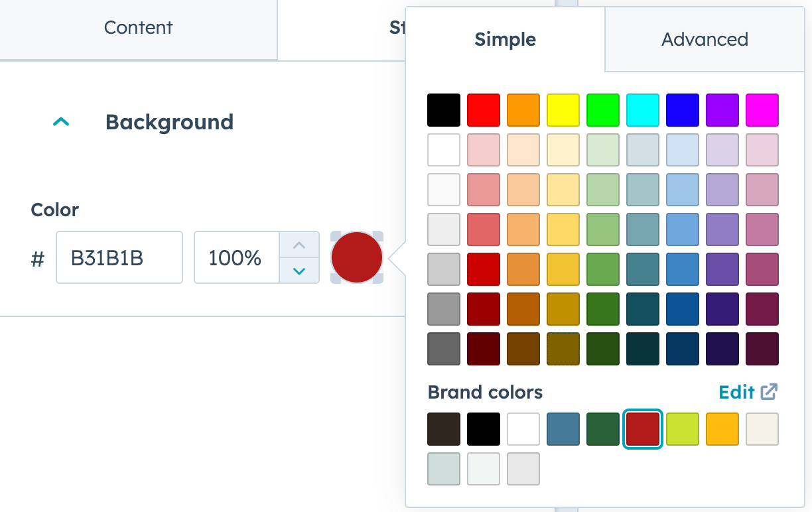Image resolution: width=812 pixels, height=512 pixels.
Task: Select the dark olive swatch in bottom grid row
Action: point(563,349)
